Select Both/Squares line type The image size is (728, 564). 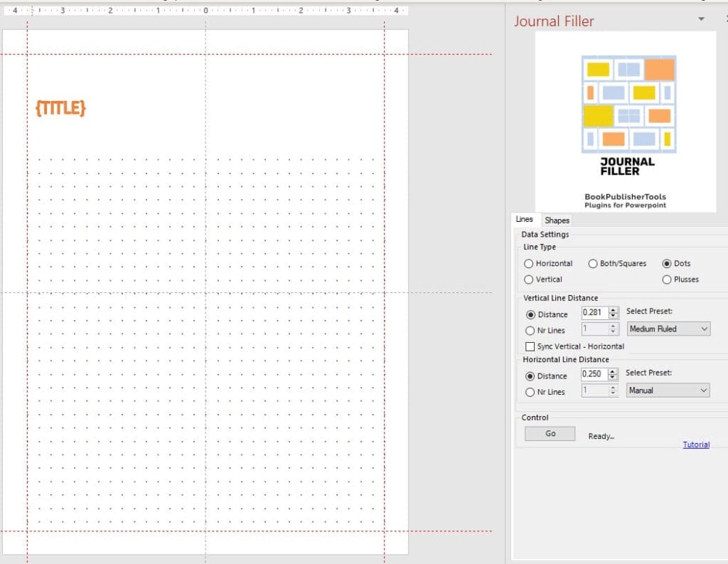(x=593, y=264)
